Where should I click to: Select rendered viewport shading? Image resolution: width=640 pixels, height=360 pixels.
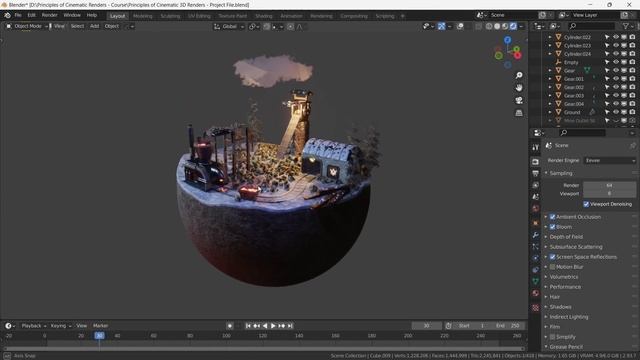click(513, 26)
